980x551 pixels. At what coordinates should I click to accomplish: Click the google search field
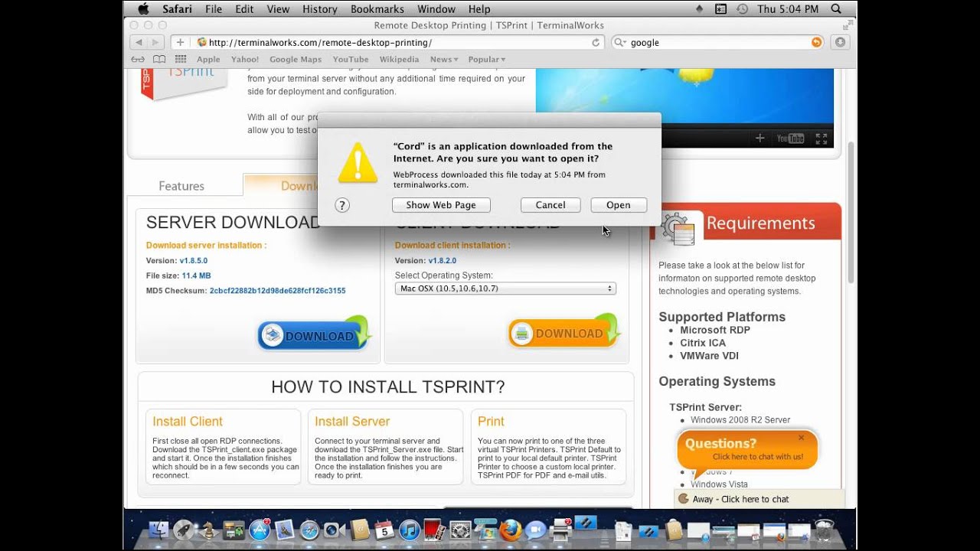click(x=718, y=43)
